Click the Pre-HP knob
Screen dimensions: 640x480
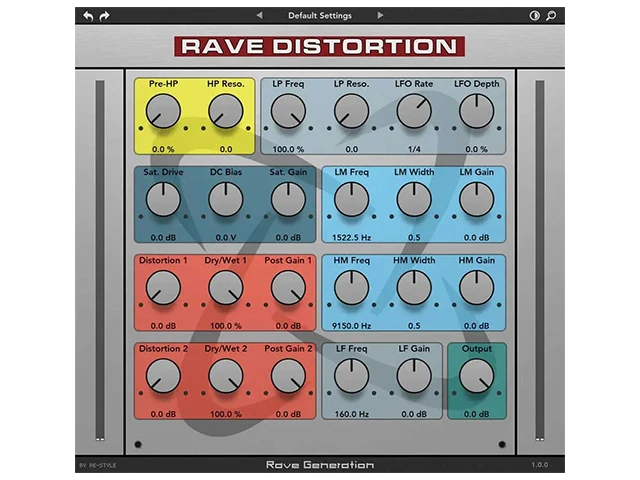[163, 111]
